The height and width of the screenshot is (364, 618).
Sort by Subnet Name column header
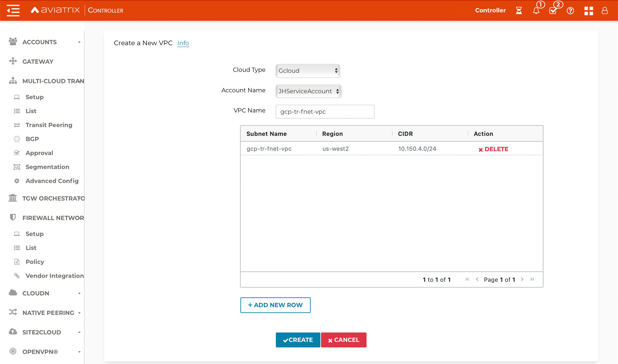(x=267, y=134)
